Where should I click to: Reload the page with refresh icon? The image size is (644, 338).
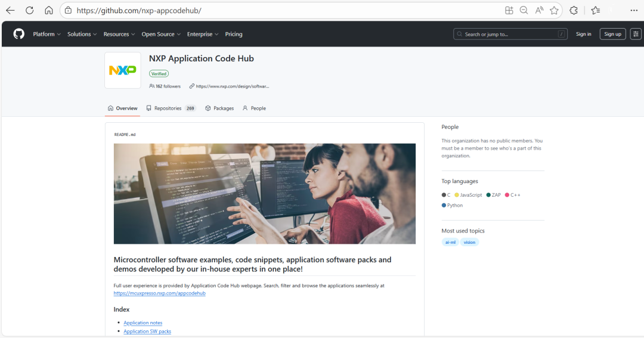click(30, 10)
